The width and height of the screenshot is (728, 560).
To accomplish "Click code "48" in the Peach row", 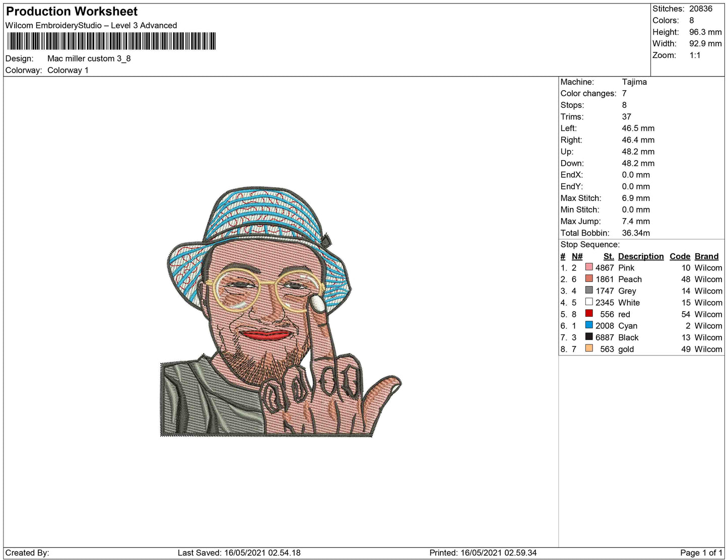I will [686, 279].
